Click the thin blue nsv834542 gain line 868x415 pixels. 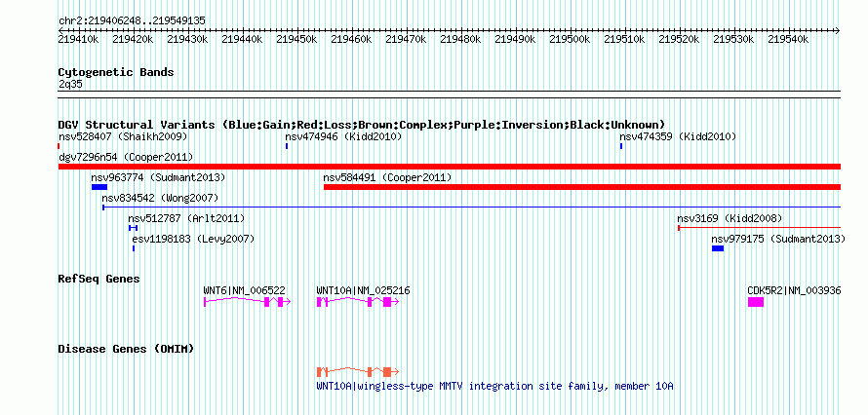tap(472, 207)
